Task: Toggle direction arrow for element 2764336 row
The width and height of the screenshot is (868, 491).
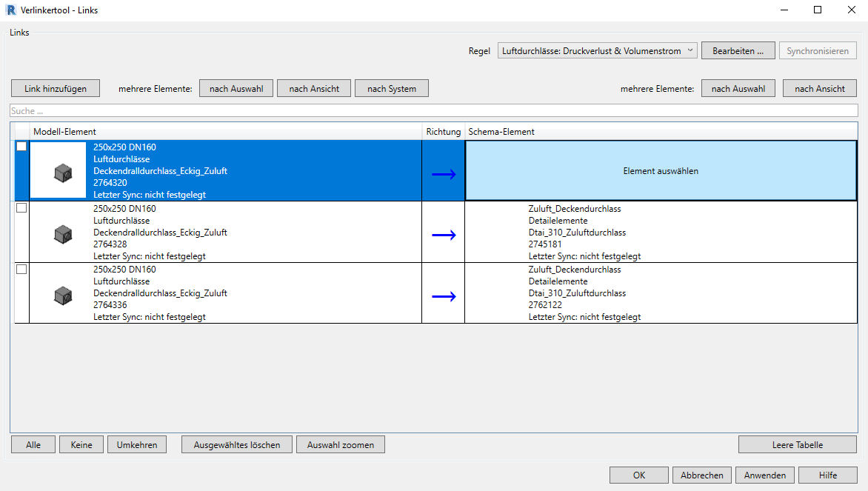Action: pyautogui.click(x=444, y=296)
